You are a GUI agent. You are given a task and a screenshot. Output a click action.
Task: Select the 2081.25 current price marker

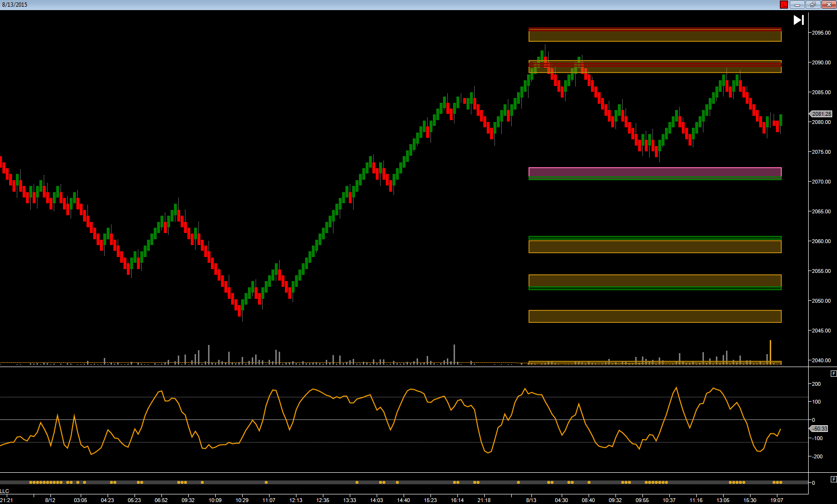click(821, 114)
